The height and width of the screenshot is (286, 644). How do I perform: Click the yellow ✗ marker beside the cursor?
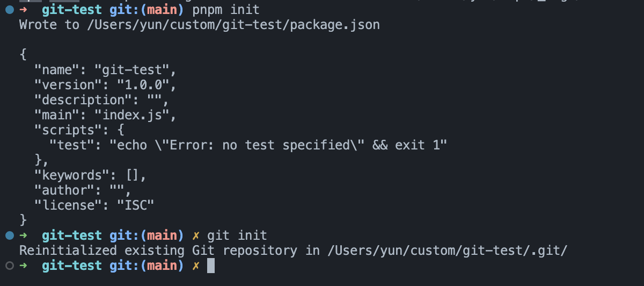196,266
